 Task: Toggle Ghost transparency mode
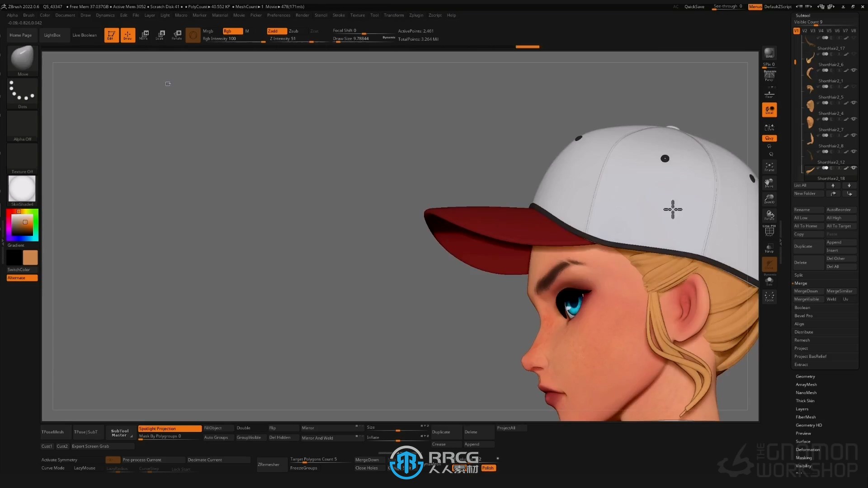coord(769,265)
